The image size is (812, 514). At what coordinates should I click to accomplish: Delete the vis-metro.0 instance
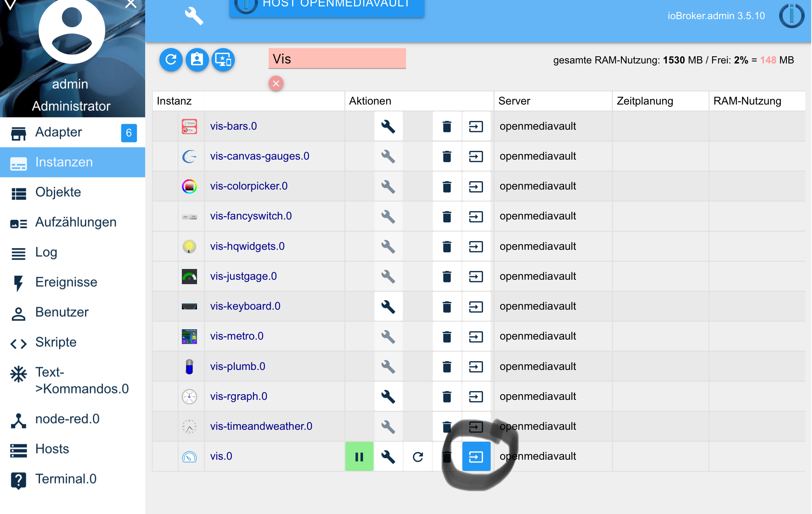click(447, 336)
